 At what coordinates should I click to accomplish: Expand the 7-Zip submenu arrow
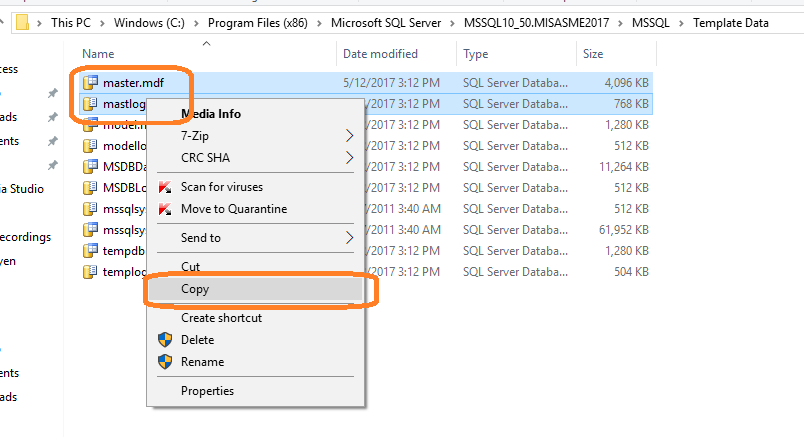pos(349,136)
